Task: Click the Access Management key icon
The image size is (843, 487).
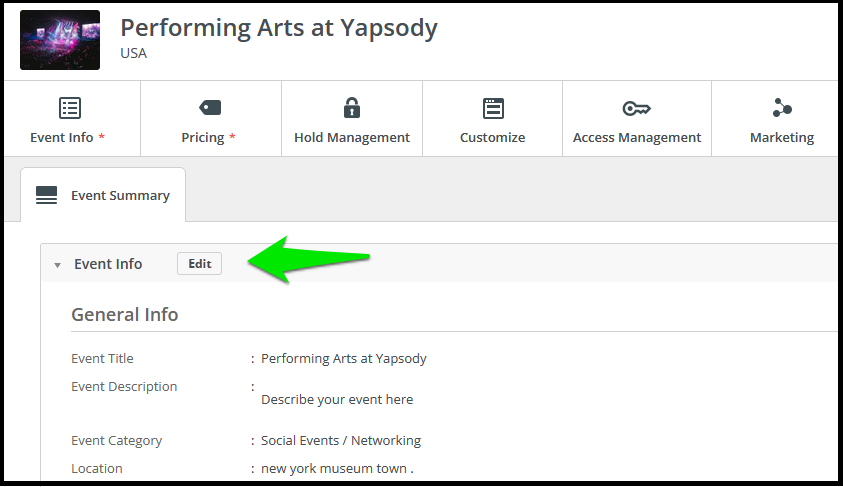Action: [x=637, y=109]
